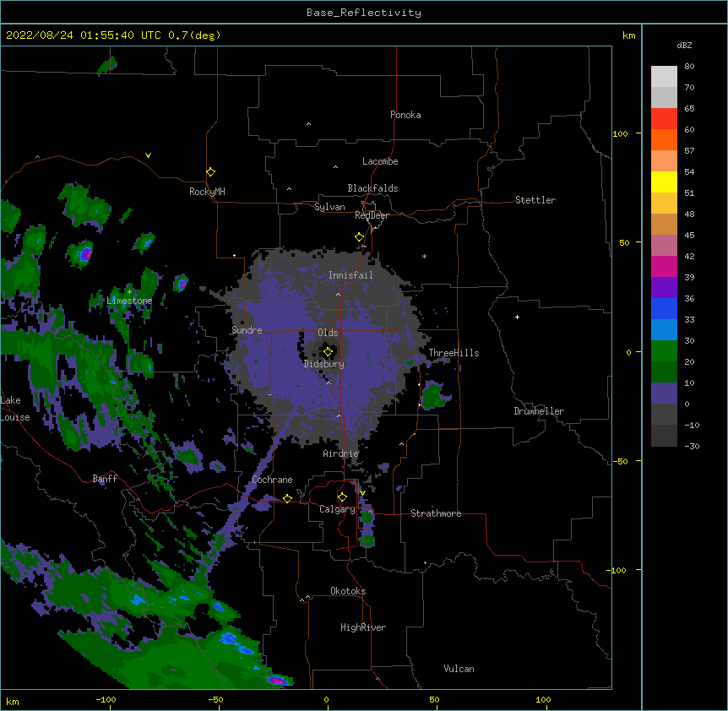The height and width of the screenshot is (711, 728).
Task: Click the yellow v marker northwest of RockyMH
Action: pos(148,155)
